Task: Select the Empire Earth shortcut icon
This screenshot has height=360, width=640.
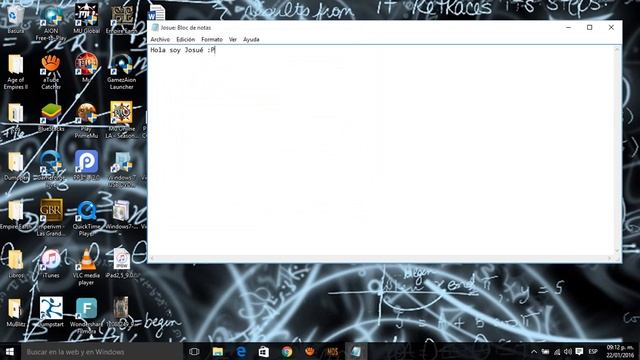Action: (x=122, y=19)
